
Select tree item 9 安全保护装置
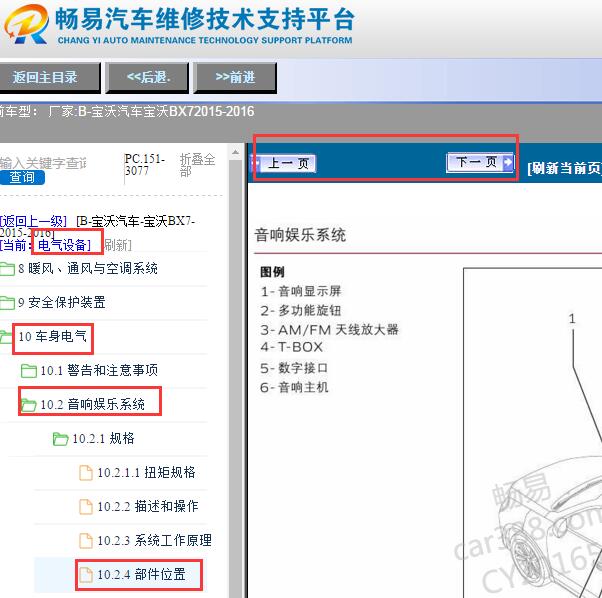tap(62, 302)
